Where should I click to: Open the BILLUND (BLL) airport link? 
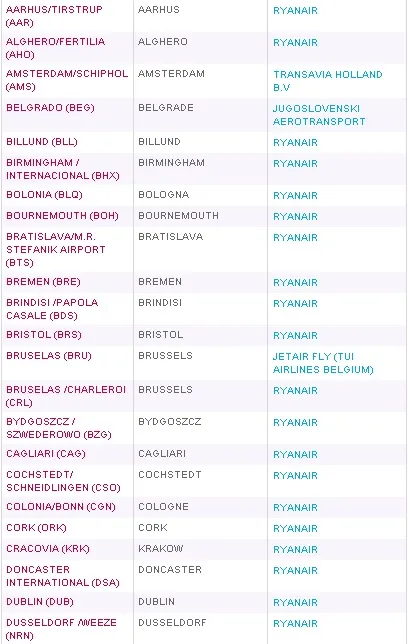(x=41, y=142)
